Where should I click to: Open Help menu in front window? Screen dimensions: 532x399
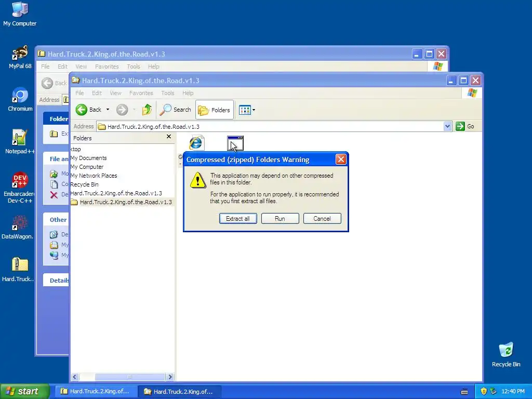188,93
